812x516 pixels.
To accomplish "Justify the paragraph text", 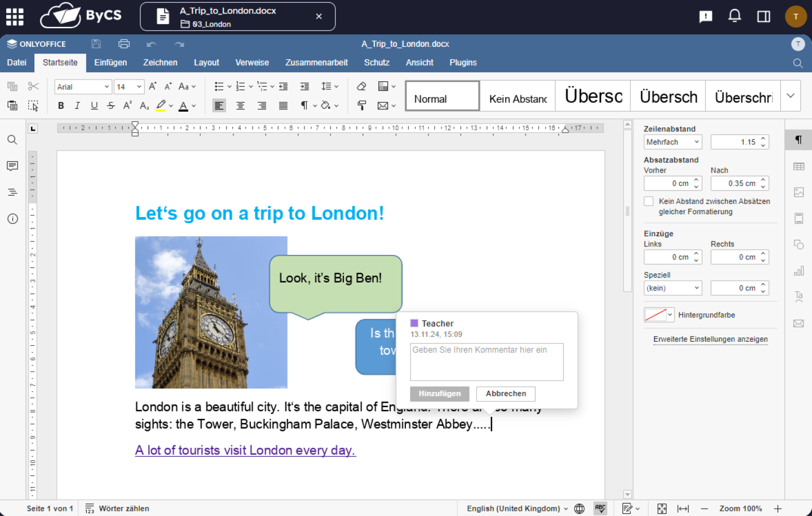I will pyautogui.click(x=283, y=105).
